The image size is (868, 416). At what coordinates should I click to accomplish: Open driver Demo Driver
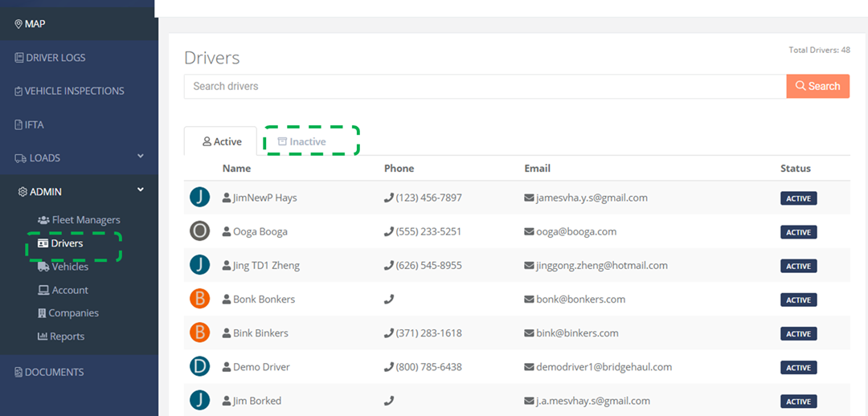(x=261, y=367)
